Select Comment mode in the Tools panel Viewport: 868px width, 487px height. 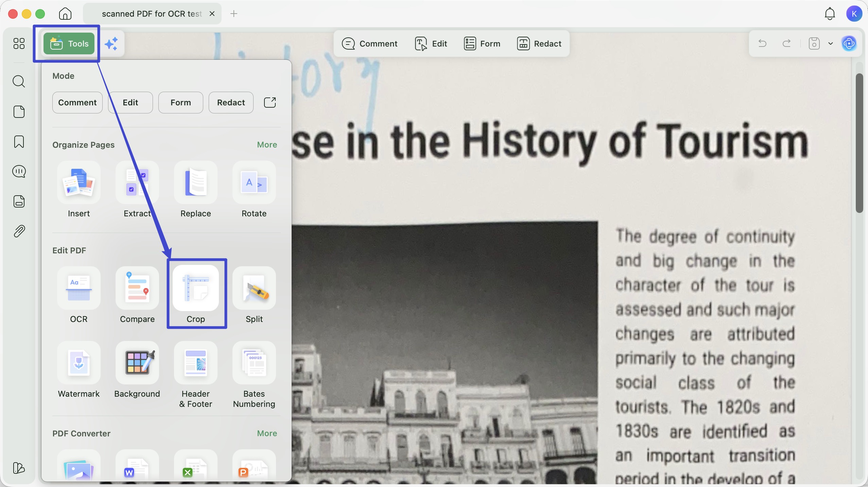click(x=77, y=103)
